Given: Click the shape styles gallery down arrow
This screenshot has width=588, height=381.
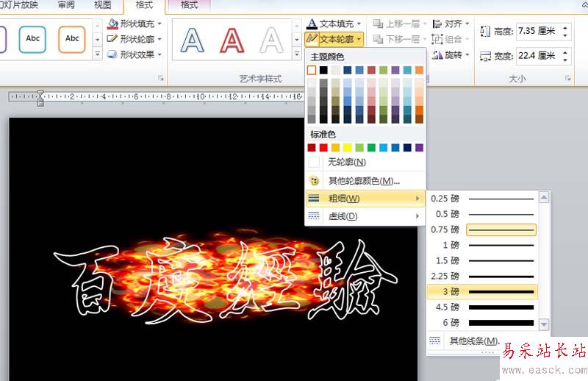Looking at the screenshot, I should [x=97, y=39].
